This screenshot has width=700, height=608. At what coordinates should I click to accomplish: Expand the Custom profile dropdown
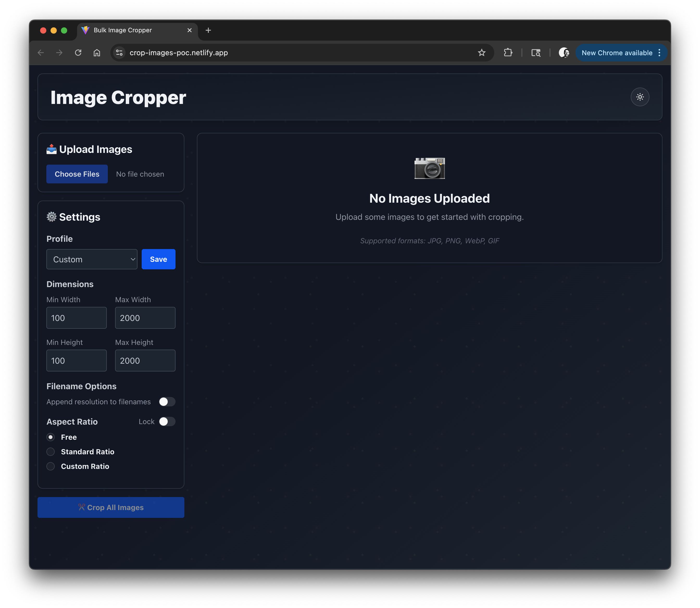pos(92,259)
